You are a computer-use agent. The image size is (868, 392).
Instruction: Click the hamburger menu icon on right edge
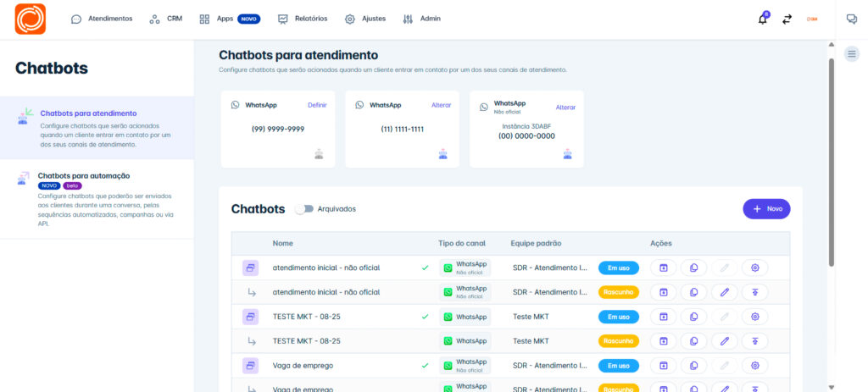tap(852, 53)
